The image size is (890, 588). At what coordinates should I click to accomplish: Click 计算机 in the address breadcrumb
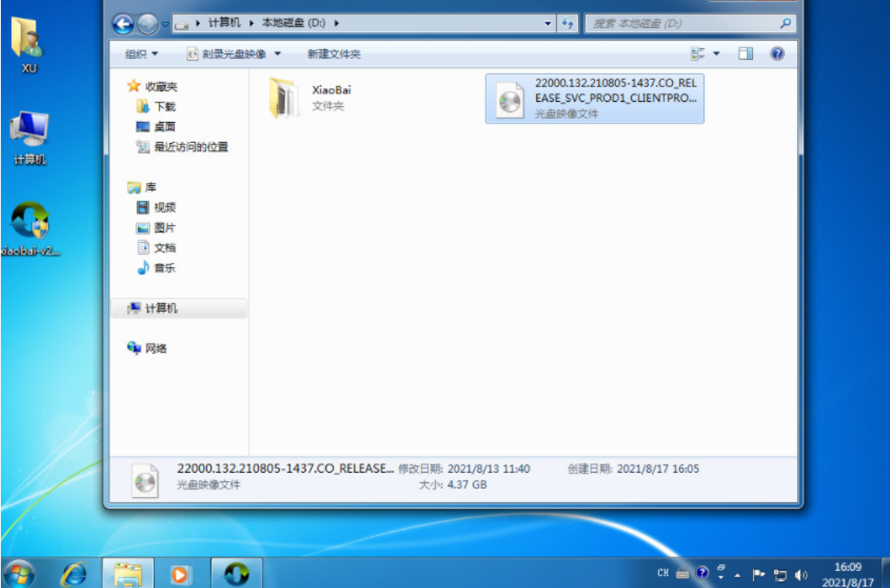coord(224,23)
